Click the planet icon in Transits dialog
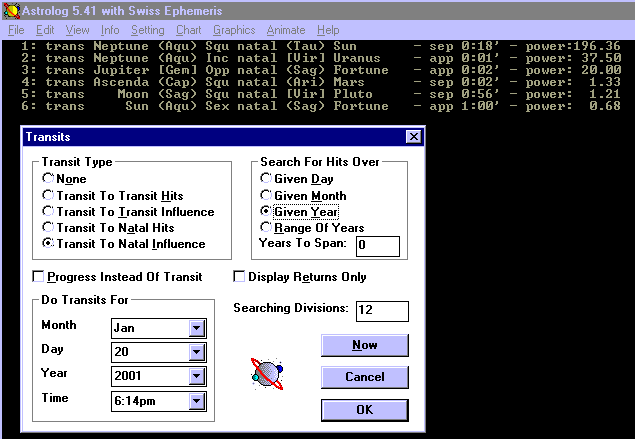The height and width of the screenshot is (439, 635). point(267,374)
